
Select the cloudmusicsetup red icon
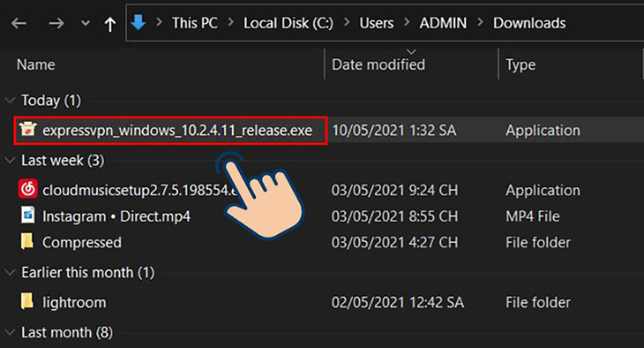tap(28, 189)
